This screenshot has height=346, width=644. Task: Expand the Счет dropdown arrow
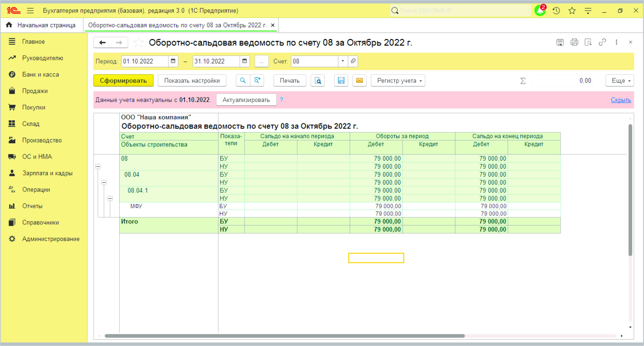(343, 61)
